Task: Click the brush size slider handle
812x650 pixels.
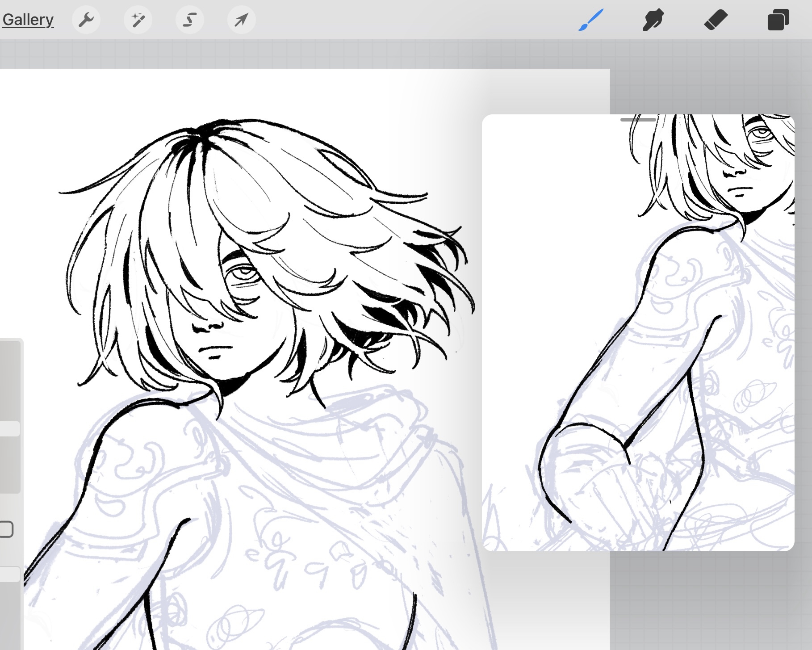Action: (10, 429)
